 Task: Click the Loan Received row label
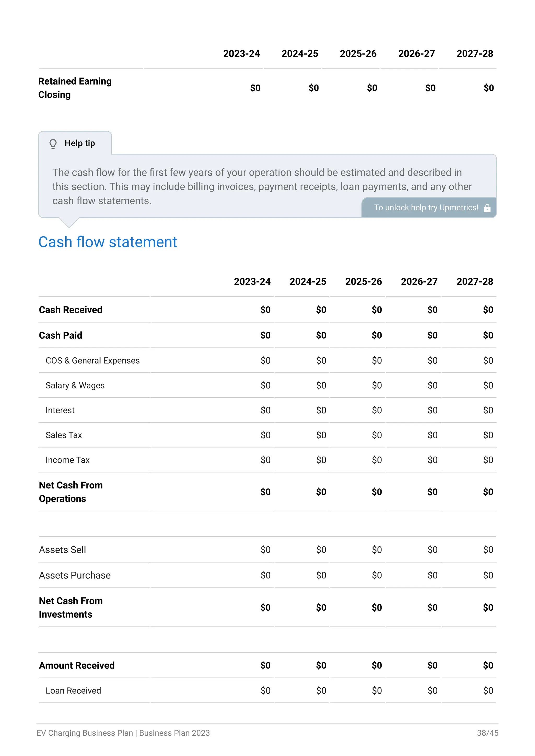[x=73, y=690]
